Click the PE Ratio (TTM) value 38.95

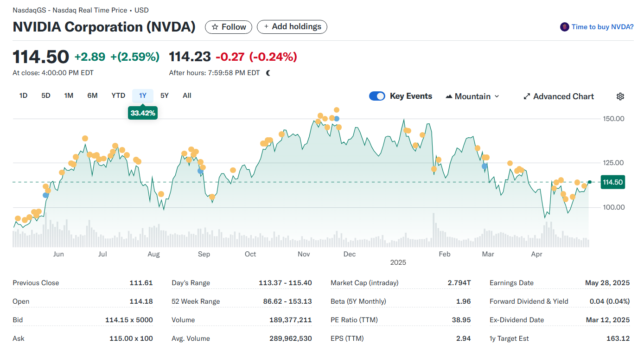click(x=461, y=320)
